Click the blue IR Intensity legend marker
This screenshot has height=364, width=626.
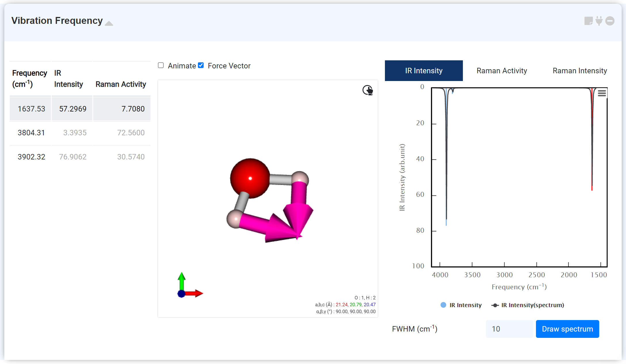pos(443,305)
